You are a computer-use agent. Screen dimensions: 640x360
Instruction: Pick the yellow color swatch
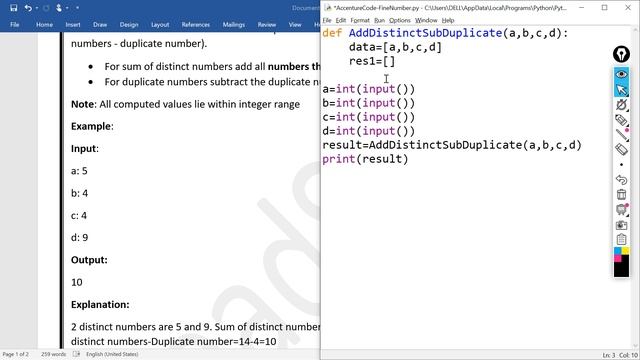pos(625,251)
